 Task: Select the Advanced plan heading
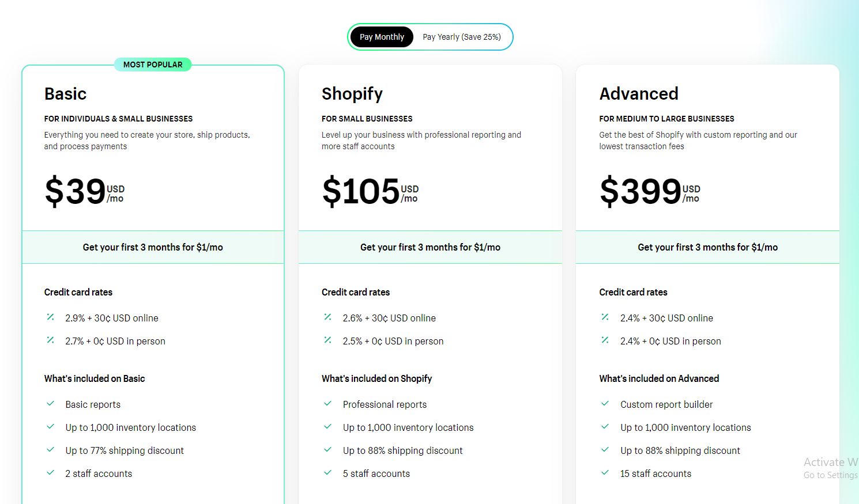tap(639, 94)
